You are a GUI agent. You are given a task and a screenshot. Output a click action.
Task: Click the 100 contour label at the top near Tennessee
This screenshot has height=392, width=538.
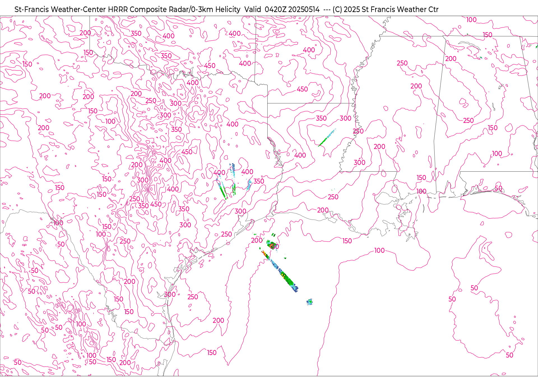(x=471, y=20)
